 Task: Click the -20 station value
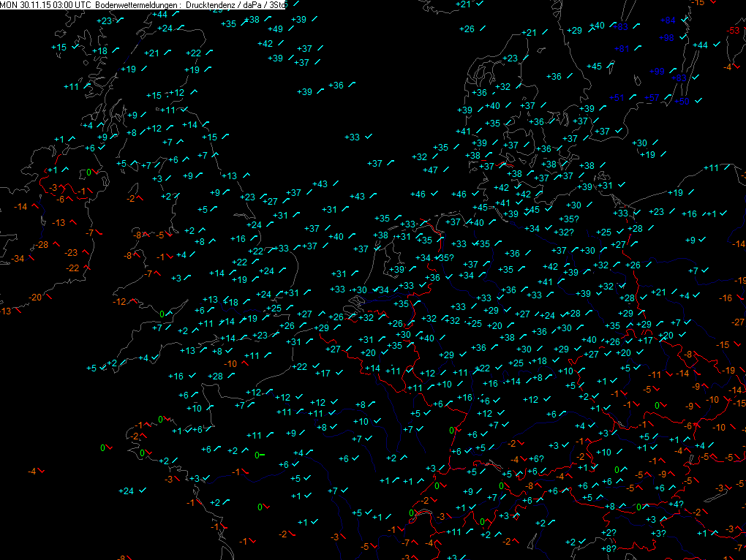[35, 298]
